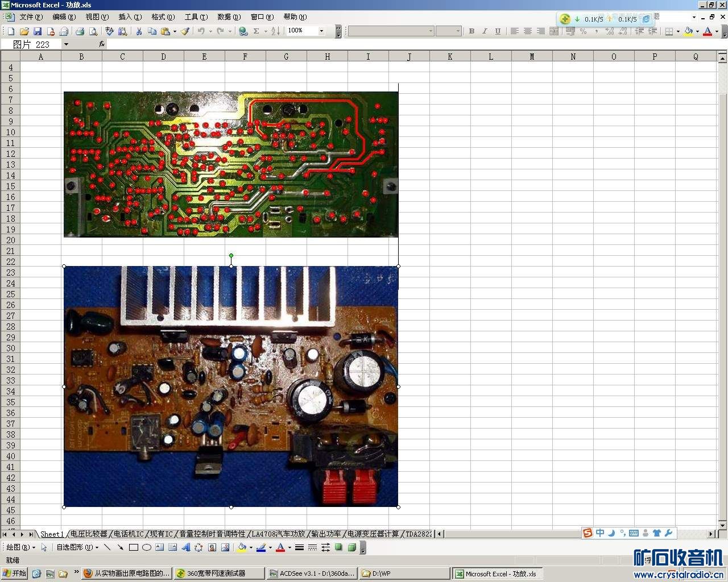The height and width of the screenshot is (582, 728).
Task: Create a new blank workbook
Action: click(x=11, y=31)
